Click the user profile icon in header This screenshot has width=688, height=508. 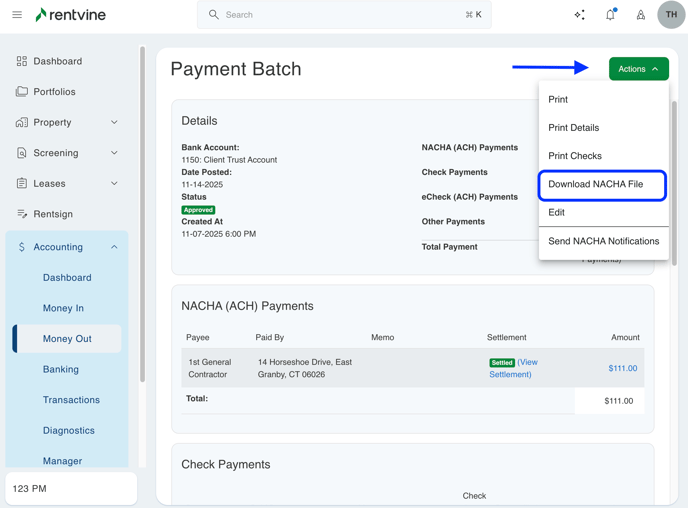[640, 15]
